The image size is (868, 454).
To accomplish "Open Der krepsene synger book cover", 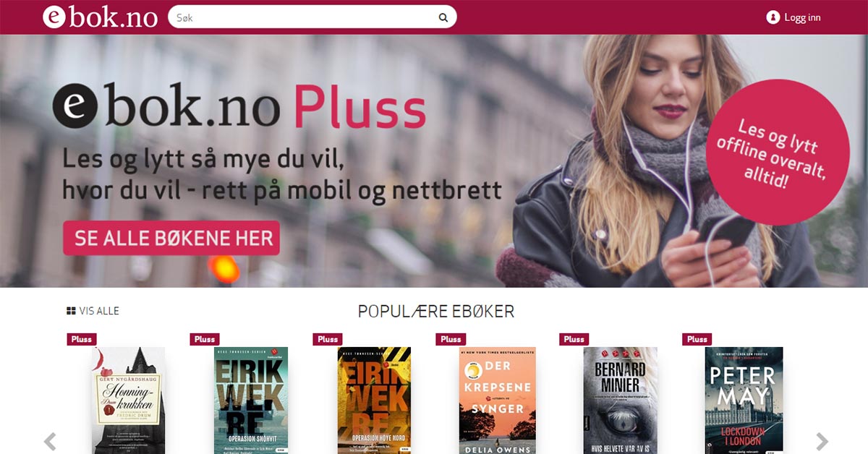I will coord(497,401).
